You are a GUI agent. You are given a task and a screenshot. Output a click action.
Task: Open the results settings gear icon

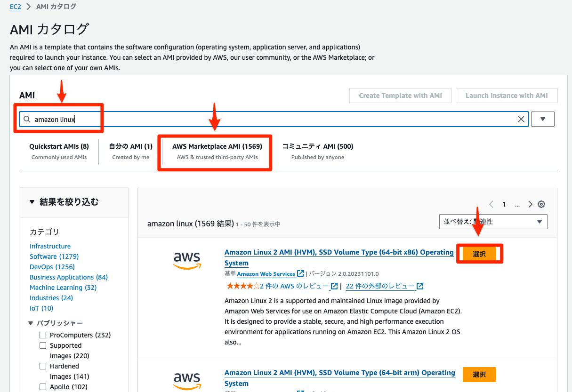[541, 204]
